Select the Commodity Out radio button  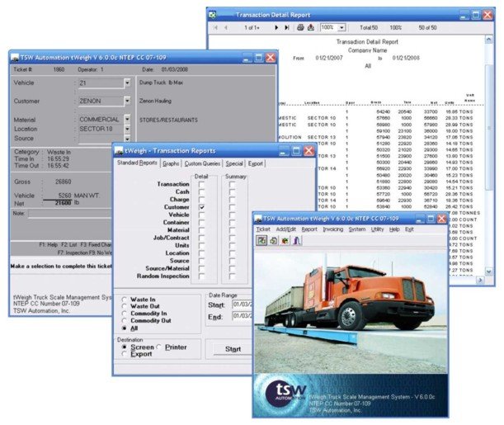[x=124, y=320]
